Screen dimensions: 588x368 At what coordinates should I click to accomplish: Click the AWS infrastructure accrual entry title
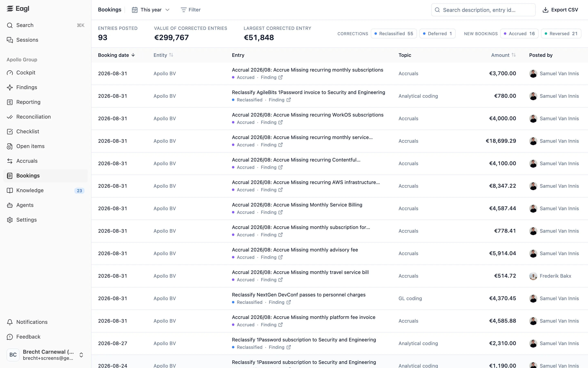tap(306, 182)
